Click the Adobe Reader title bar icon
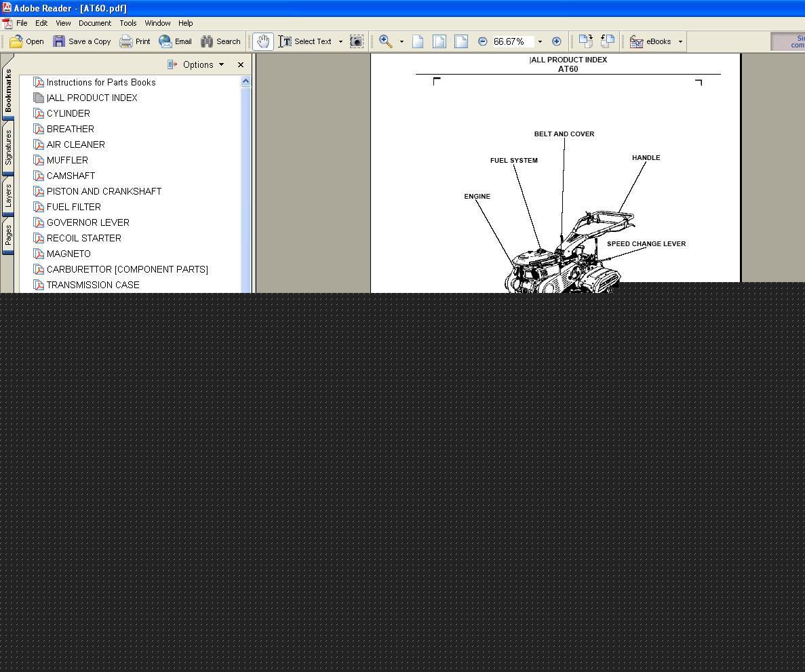This screenshot has height=672, width=805. coord(6,7)
